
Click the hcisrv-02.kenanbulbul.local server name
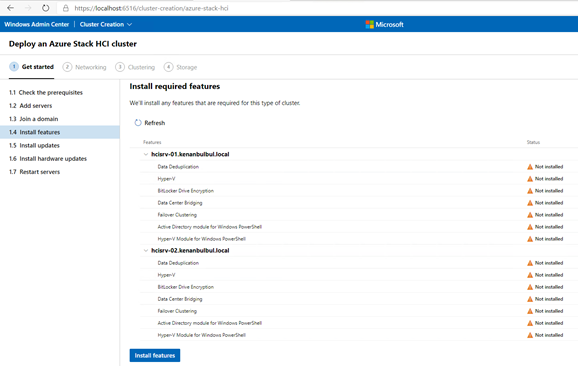[190, 251]
